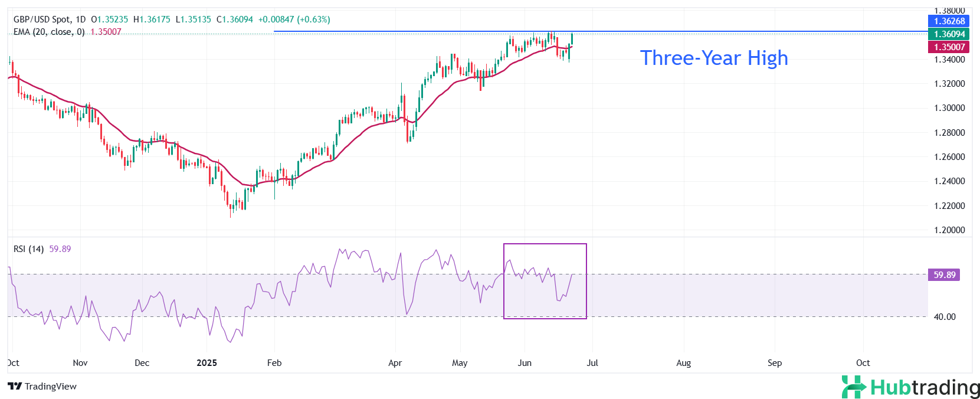Image resolution: width=980 pixels, height=399 pixels.
Task: Select the RSI (14) indicator legend
Action: (x=28, y=249)
